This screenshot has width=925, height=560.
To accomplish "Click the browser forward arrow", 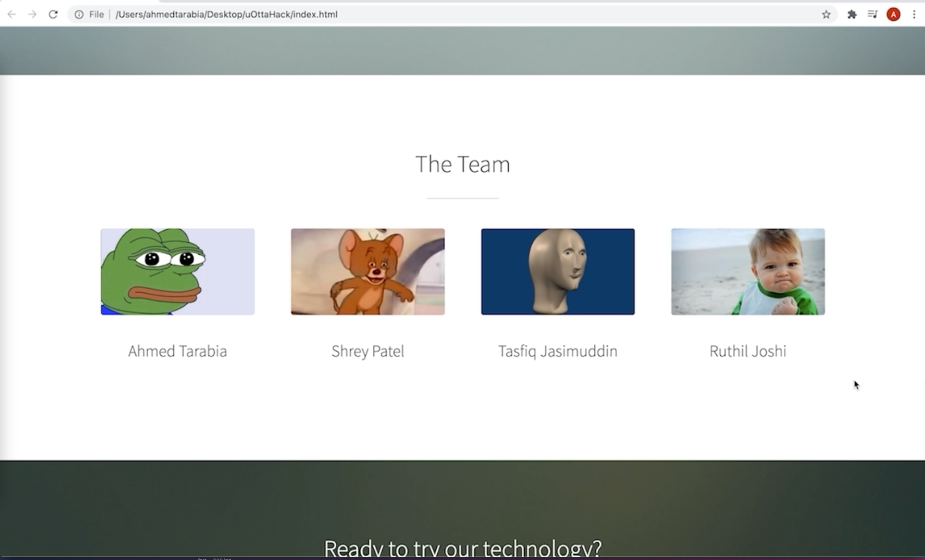I will (32, 14).
